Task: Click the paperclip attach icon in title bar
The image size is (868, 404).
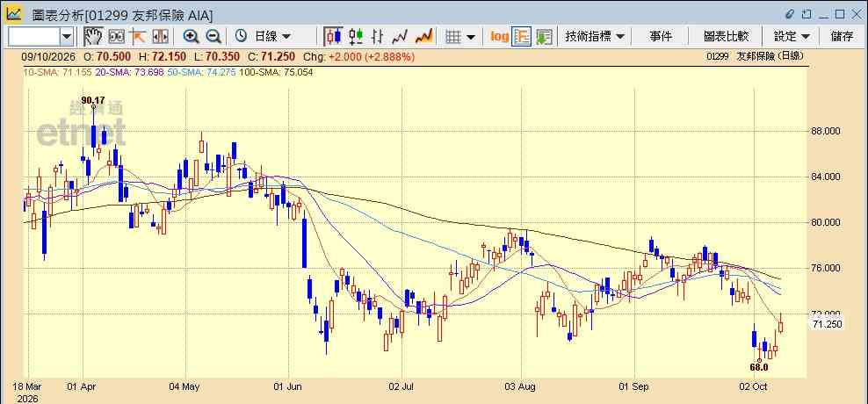Action: coord(790,13)
